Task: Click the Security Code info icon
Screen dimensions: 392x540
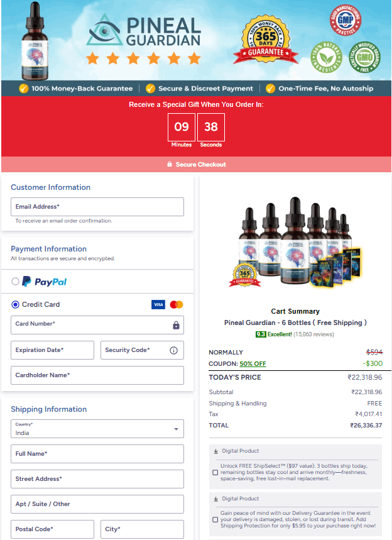Action: [174, 350]
